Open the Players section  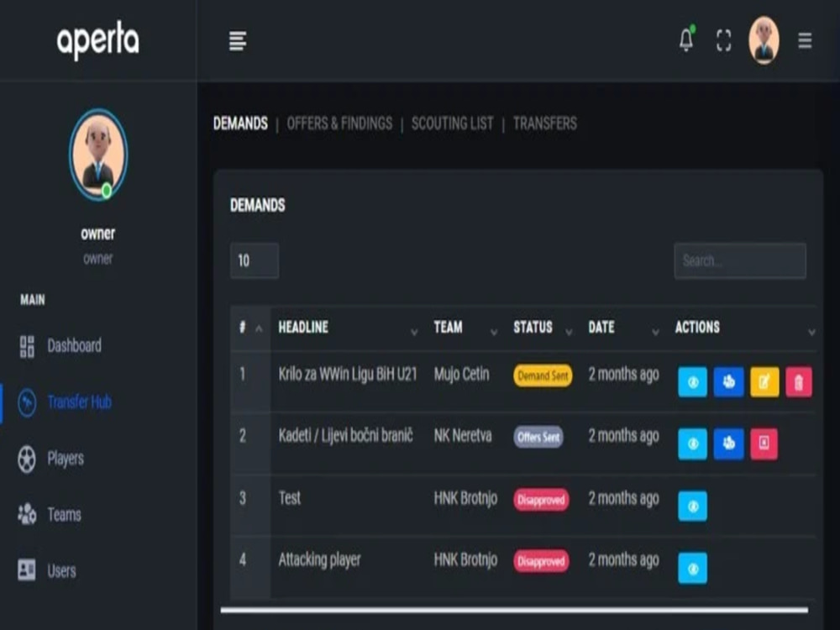(x=66, y=459)
